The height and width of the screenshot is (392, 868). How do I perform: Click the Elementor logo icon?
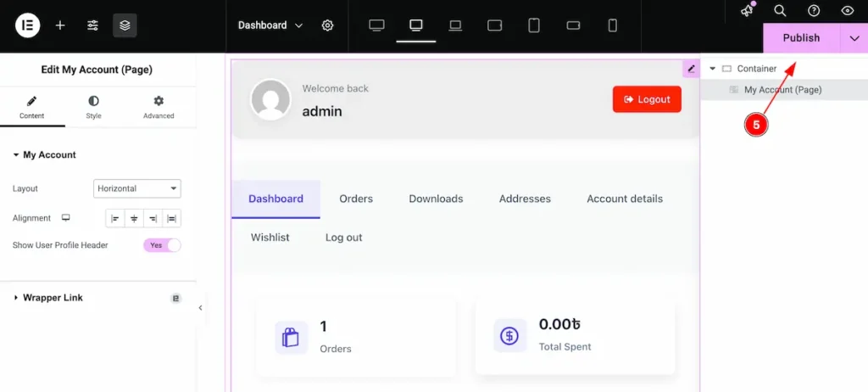point(27,25)
